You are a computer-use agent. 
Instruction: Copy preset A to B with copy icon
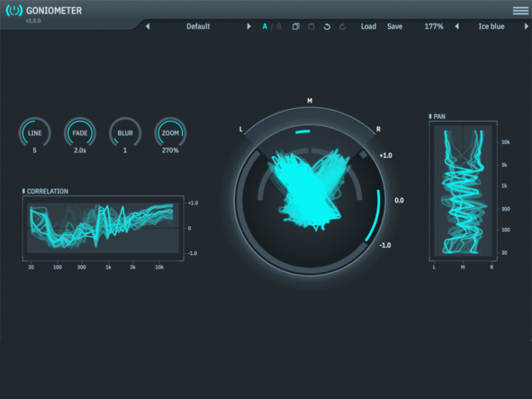pos(296,27)
